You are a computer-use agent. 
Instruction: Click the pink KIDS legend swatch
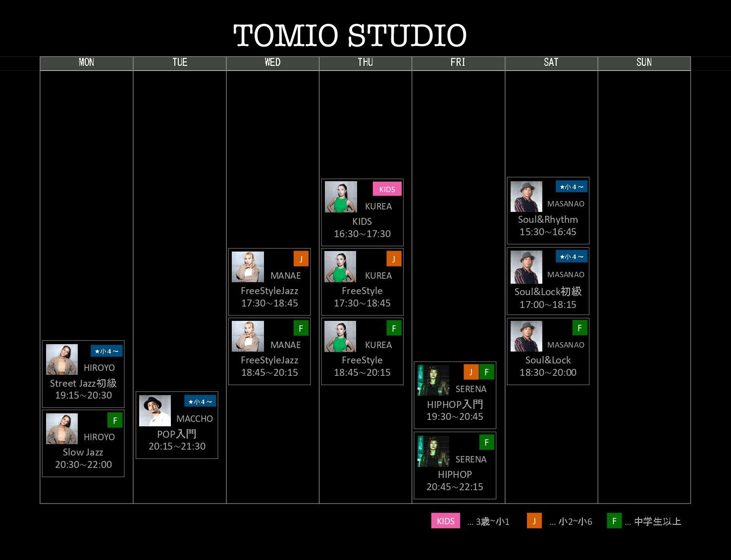(x=446, y=521)
